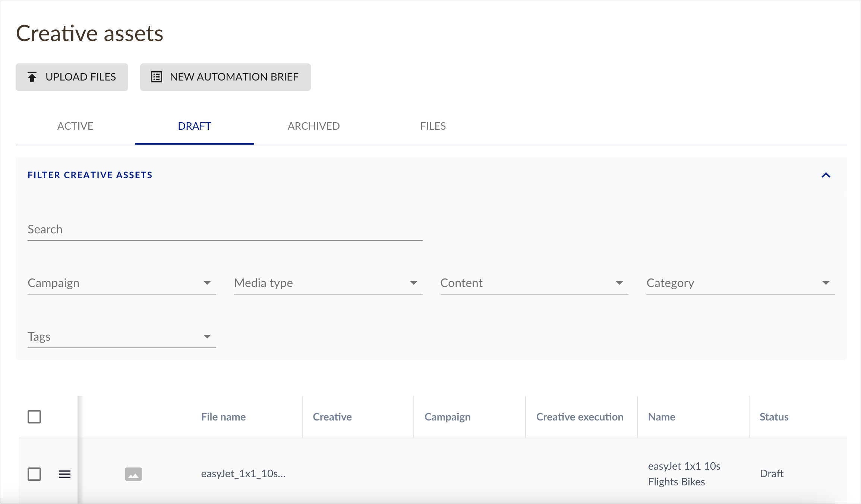Open the Media type dropdown

pyautogui.click(x=328, y=283)
